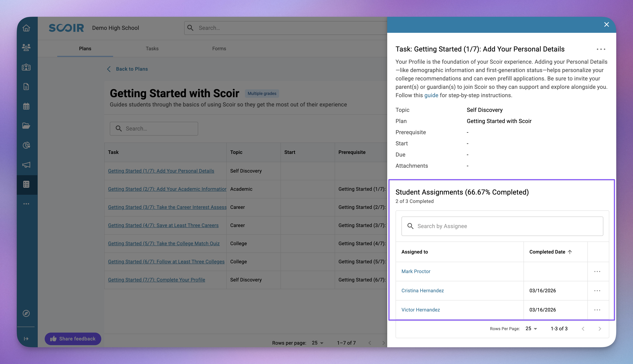This screenshot has height=364, width=633.
Task: Switch to the Forms tab
Action: pos(219,49)
